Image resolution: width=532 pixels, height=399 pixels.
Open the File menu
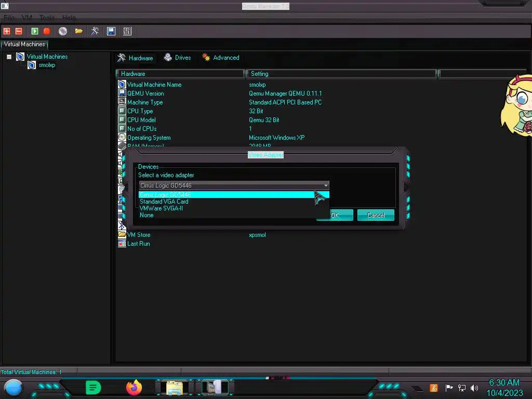[x=9, y=18]
